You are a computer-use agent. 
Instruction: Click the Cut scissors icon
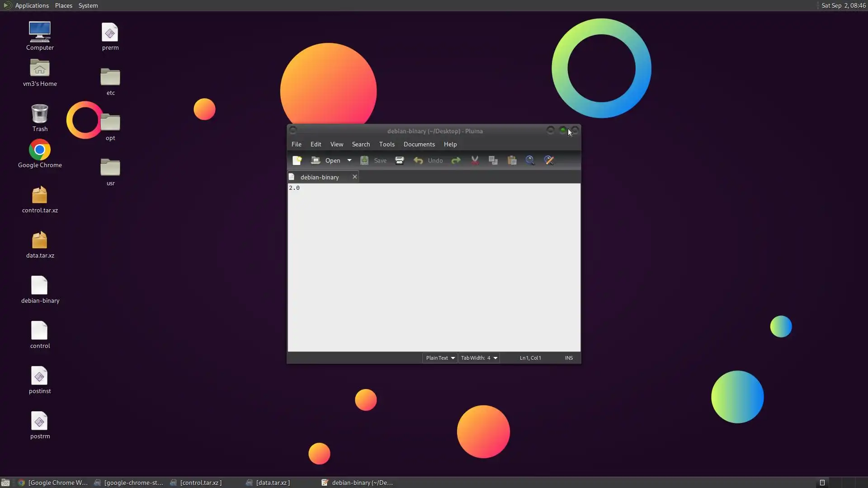click(x=475, y=160)
